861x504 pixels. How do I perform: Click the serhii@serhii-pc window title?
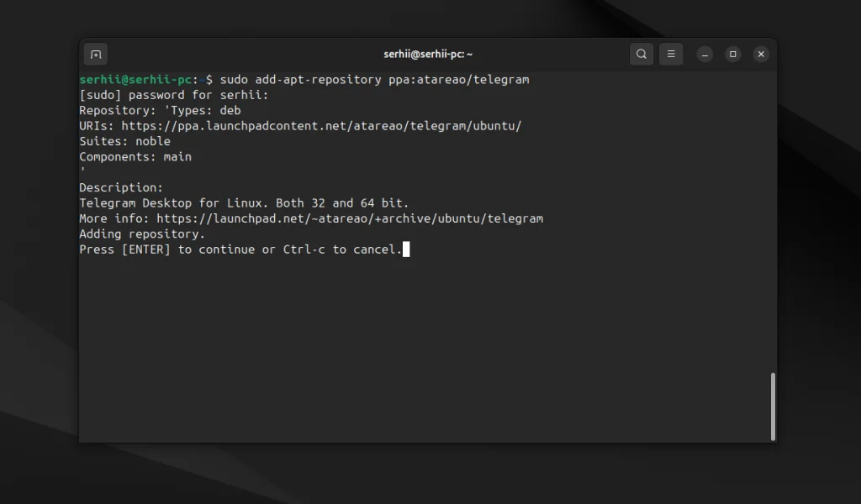428,55
